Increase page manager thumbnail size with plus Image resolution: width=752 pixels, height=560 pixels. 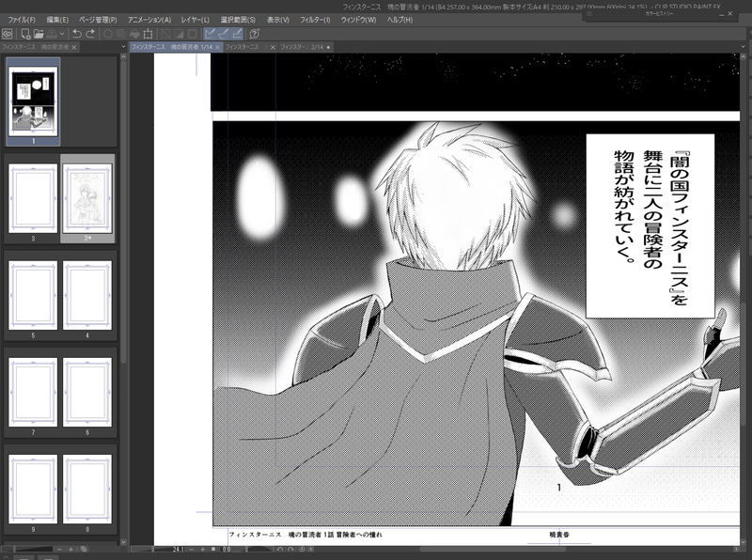click(71, 549)
